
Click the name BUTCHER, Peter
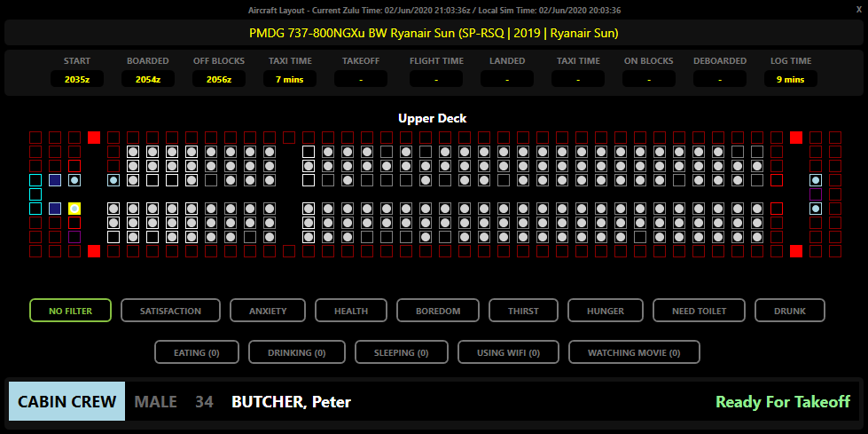tap(291, 402)
